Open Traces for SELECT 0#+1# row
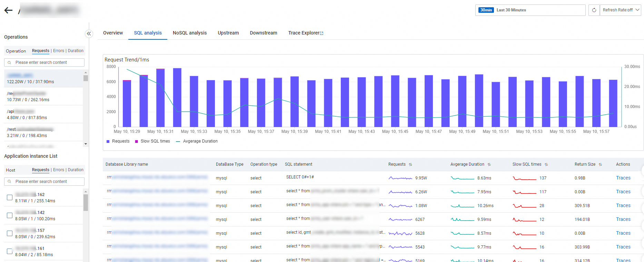This screenshot has width=644, height=262. [623, 178]
